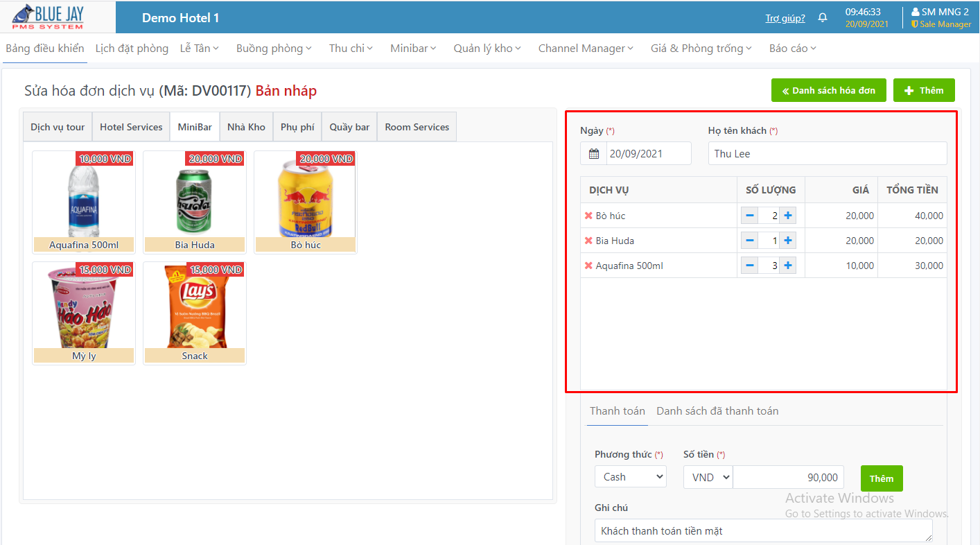Expand the Báo cáo menu
980x545 pixels.
coord(793,49)
